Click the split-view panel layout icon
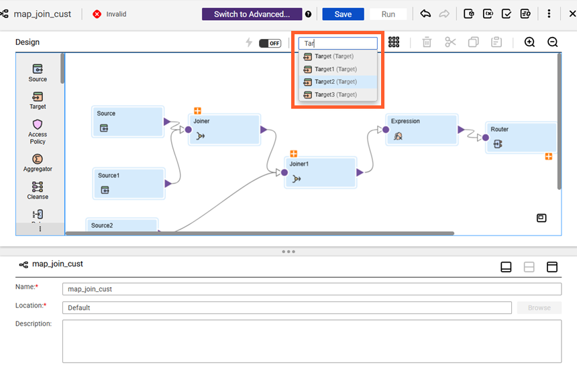The width and height of the screenshot is (577, 392). click(x=529, y=267)
